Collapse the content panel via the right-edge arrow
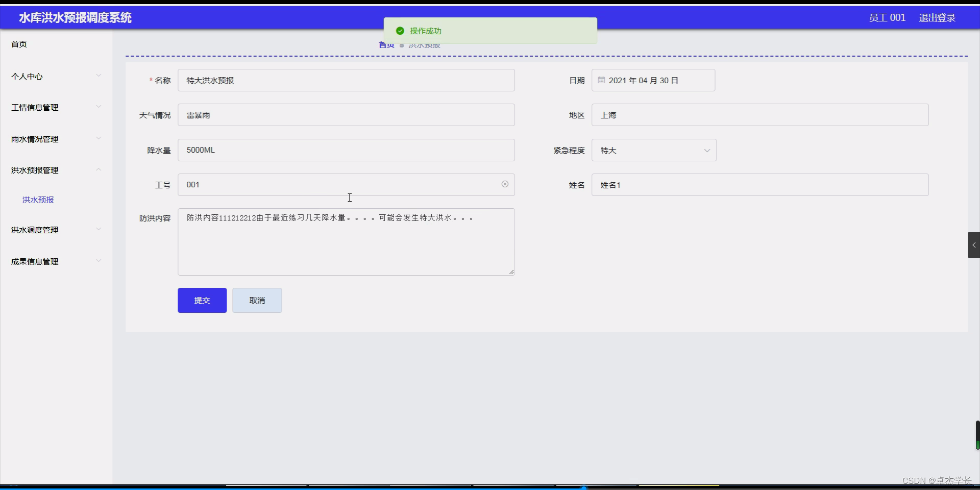 pos(974,245)
